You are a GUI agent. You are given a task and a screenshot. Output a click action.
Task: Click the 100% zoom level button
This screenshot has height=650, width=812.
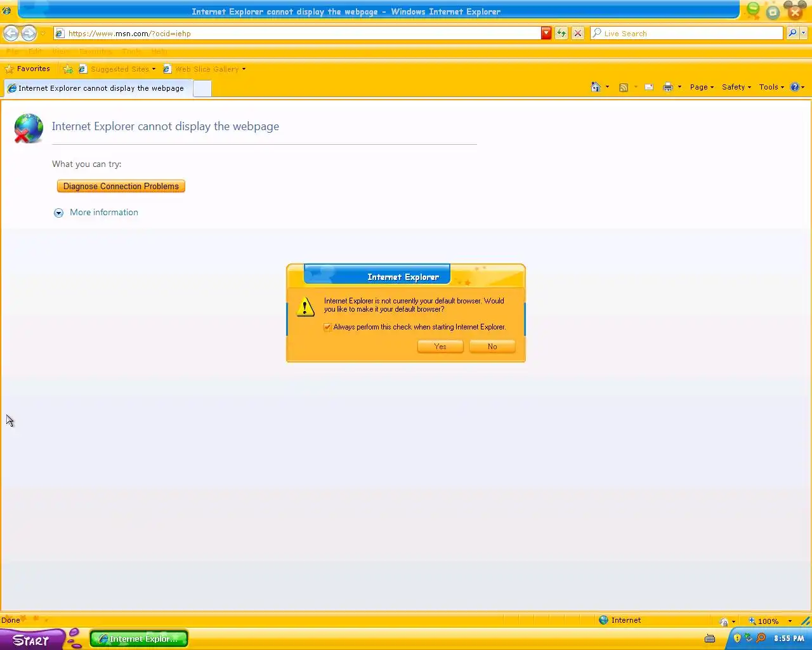tap(763, 621)
